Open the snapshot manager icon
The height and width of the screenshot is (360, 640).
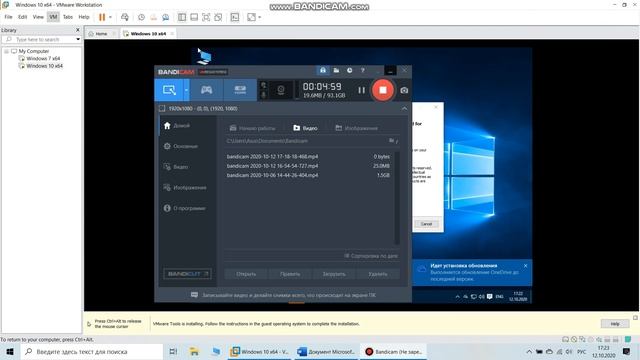(x=166, y=17)
